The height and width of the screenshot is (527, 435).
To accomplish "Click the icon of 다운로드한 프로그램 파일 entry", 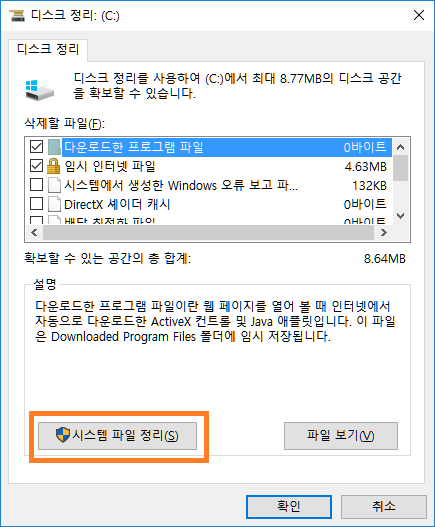I will [54, 147].
